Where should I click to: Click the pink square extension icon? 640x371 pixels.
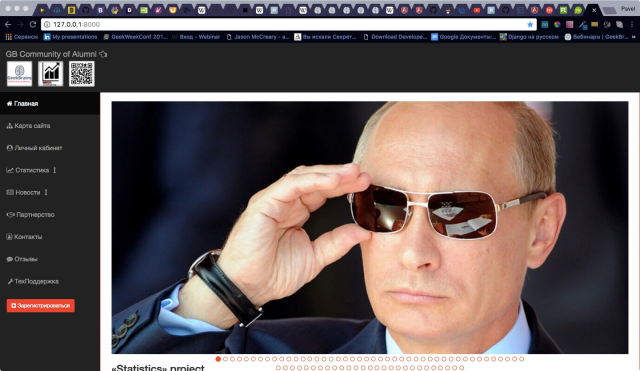[570, 24]
